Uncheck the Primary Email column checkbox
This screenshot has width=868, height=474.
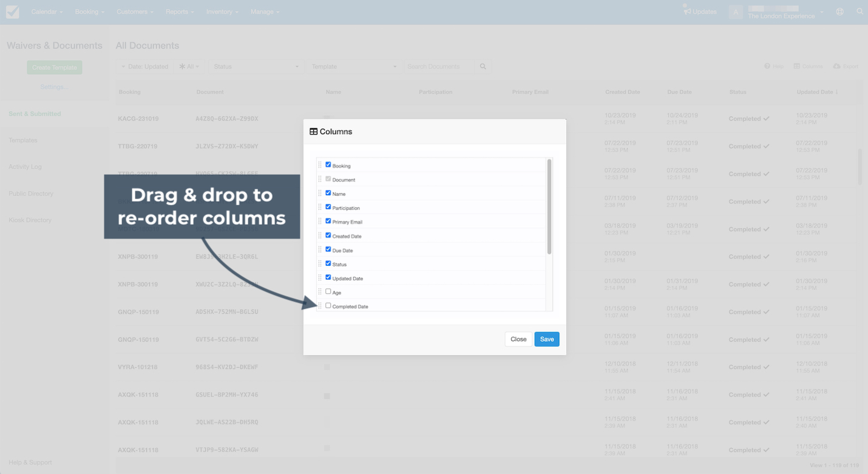[328, 221]
